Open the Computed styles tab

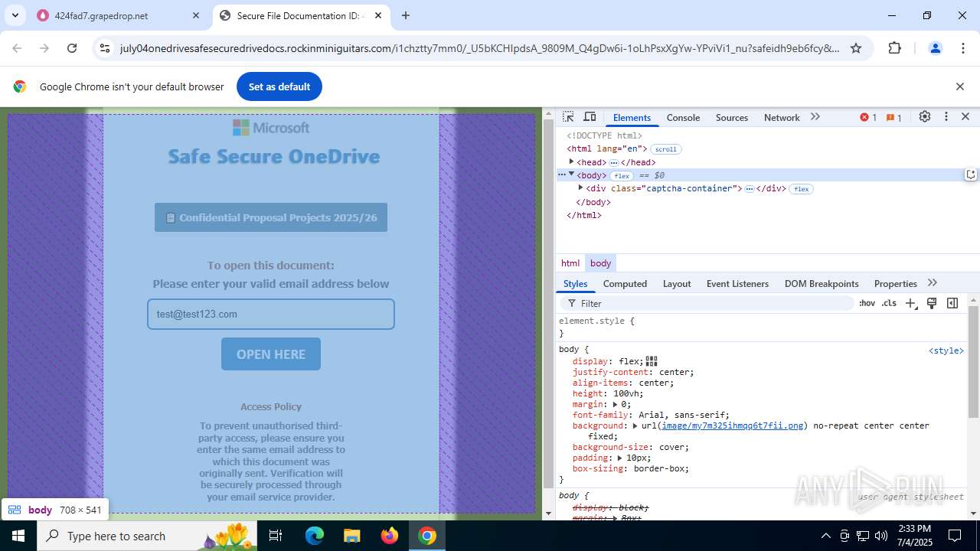click(x=625, y=283)
